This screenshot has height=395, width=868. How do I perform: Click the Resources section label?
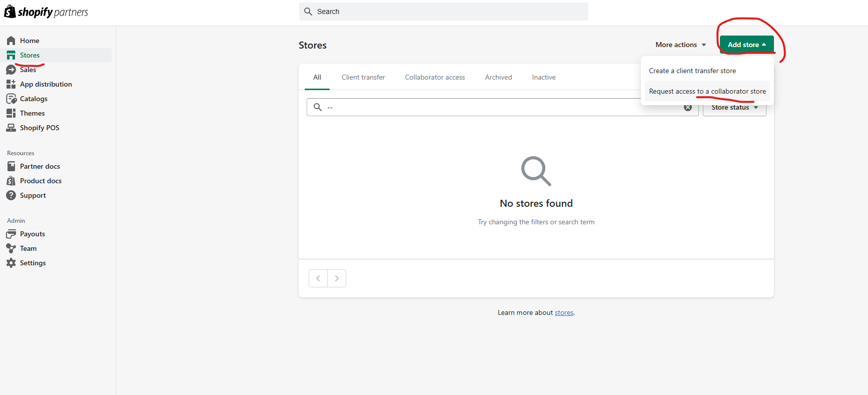(21, 153)
